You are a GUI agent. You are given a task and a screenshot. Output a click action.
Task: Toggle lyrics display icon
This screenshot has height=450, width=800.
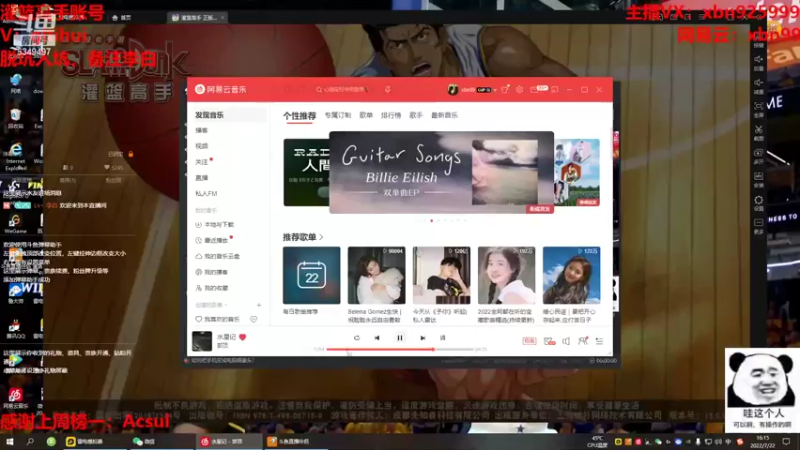(x=442, y=338)
